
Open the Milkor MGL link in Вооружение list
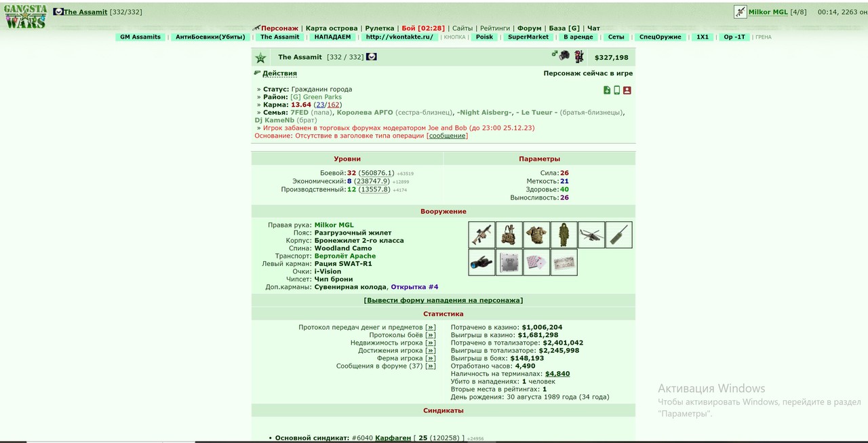tap(334, 225)
